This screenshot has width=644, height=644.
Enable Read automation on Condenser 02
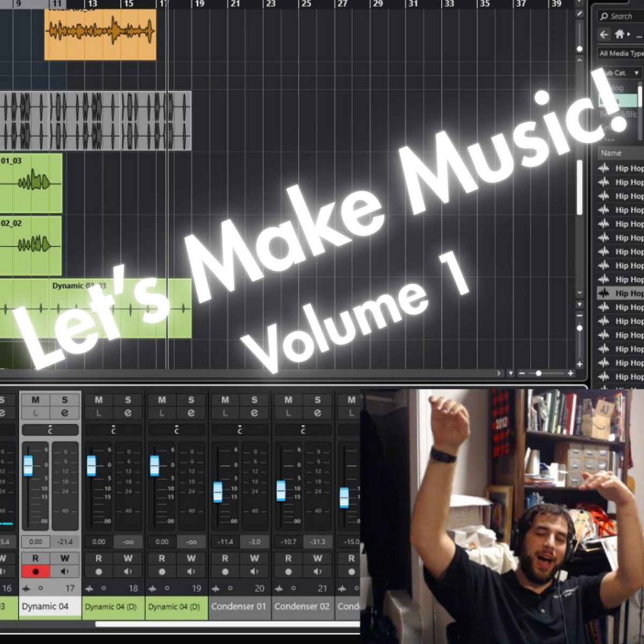click(x=288, y=558)
